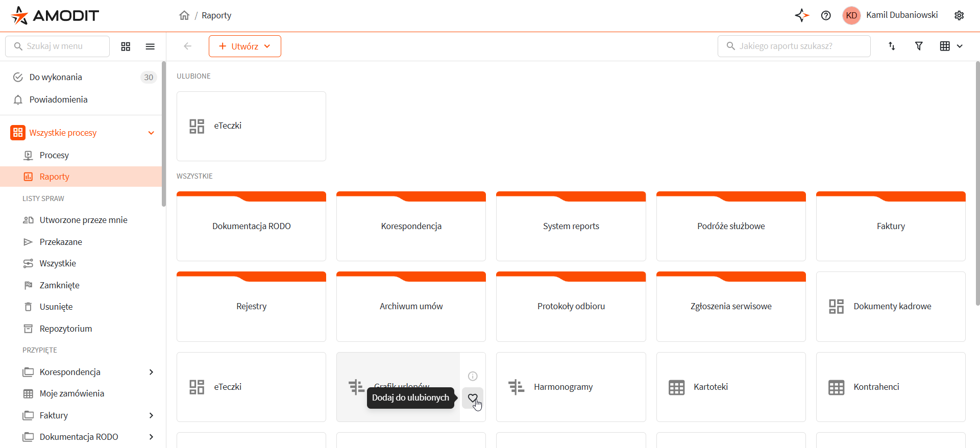
Task: Click the back arrow button
Action: (x=187, y=46)
